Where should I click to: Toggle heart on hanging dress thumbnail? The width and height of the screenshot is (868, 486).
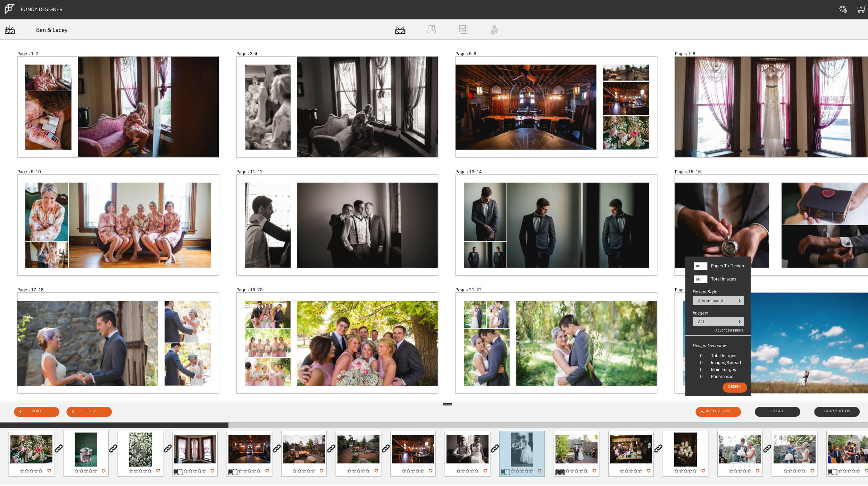click(x=212, y=471)
